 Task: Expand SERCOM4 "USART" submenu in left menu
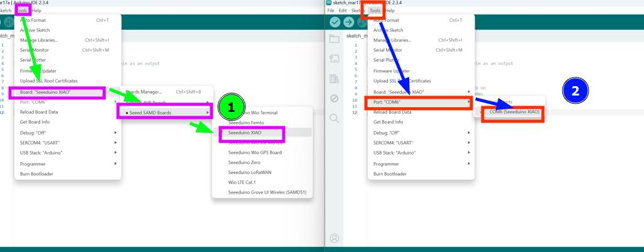68,143
